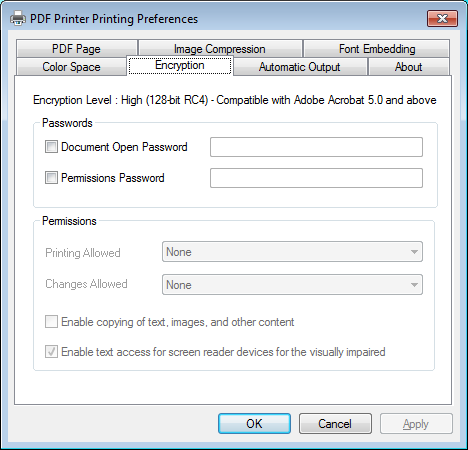468x450 pixels.
Task: Select the Encryption tab
Action: pos(180,65)
